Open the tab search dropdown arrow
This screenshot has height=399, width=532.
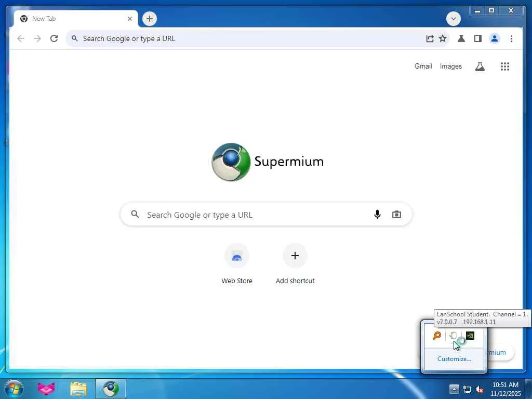coord(453,19)
